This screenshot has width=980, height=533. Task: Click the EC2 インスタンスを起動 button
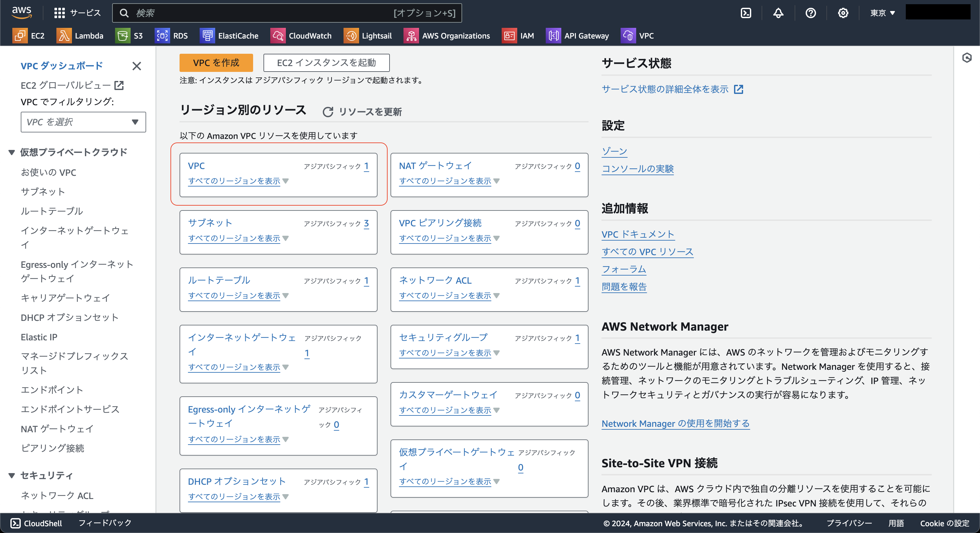click(326, 63)
